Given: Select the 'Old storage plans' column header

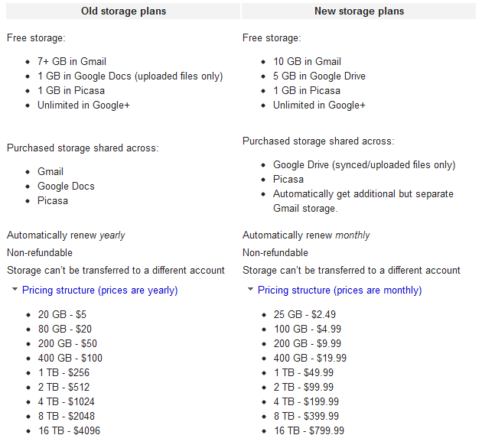Looking at the screenshot, I should point(123,11).
